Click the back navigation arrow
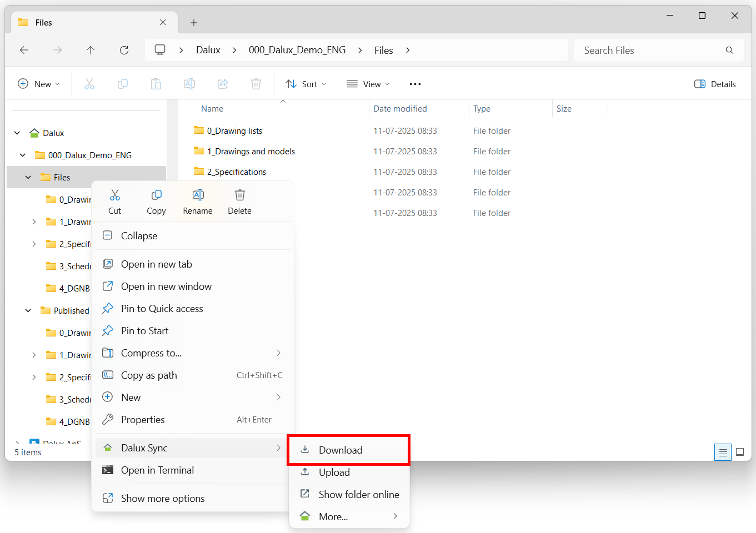 [24, 50]
